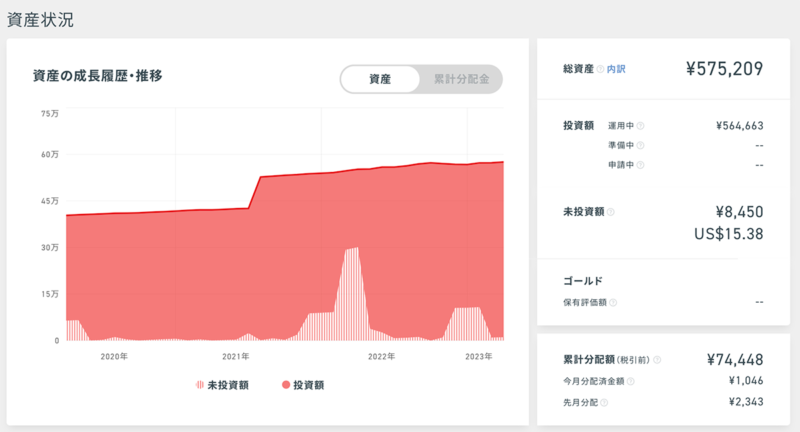The image size is (800, 432).
Task: Select cumulative distribution ¥74,448
Action: click(735, 360)
